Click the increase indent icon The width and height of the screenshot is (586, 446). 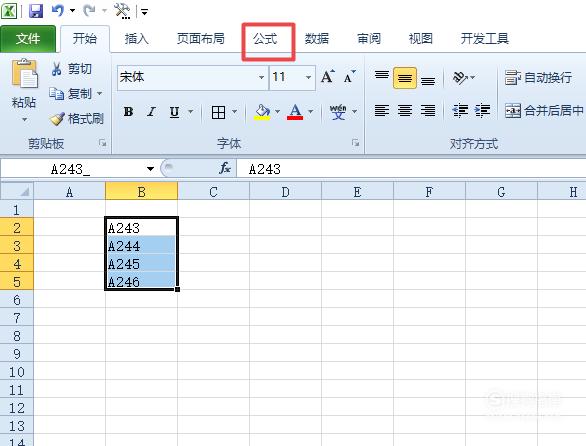click(482, 111)
